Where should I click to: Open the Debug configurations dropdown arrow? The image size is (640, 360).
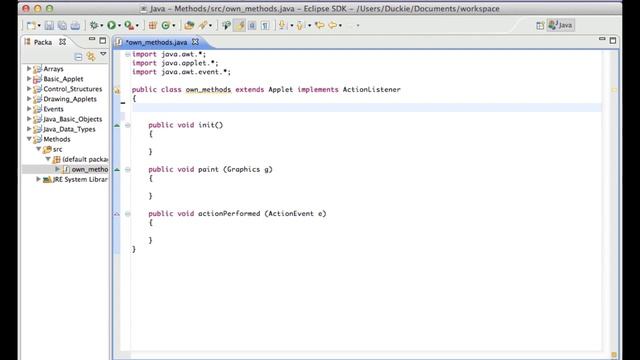102,26
